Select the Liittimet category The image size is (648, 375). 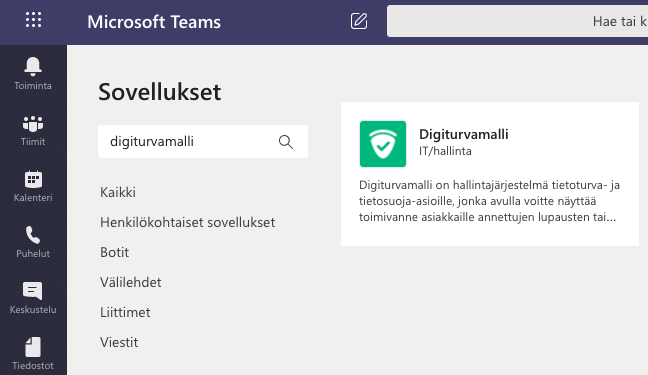tap(125, 313)
